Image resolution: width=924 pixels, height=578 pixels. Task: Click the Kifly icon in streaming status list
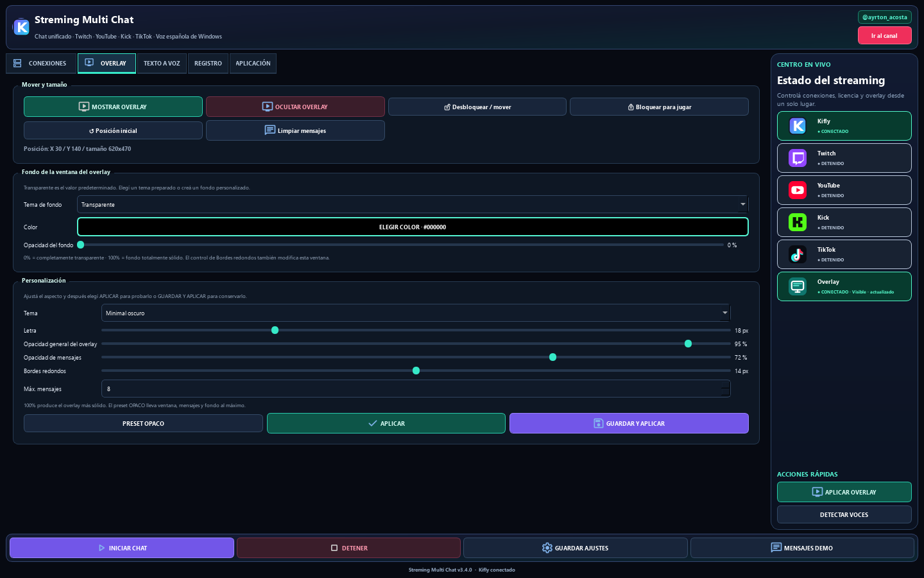(x=798, y=126)
